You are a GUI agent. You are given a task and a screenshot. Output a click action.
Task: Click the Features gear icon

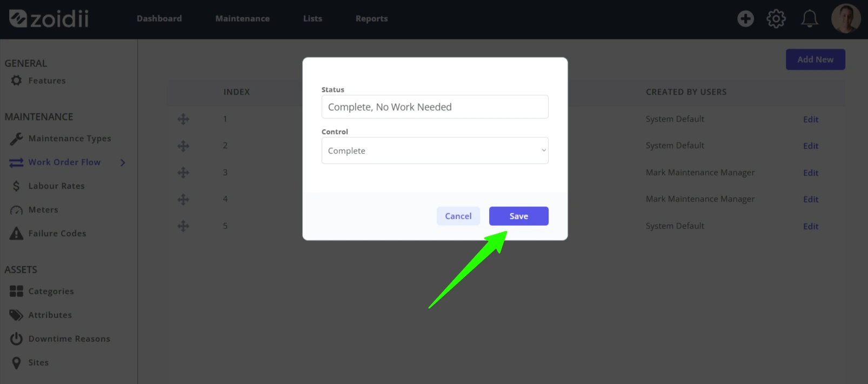click(16, 80)
